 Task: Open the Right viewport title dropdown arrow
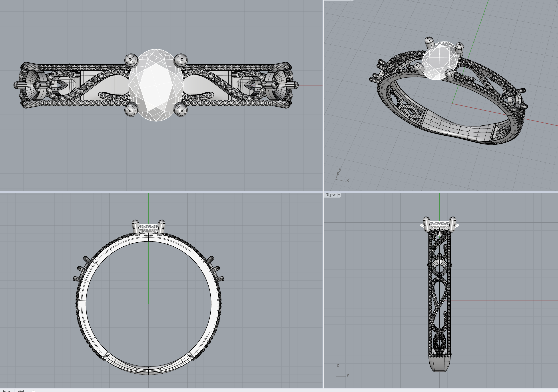tap(339, 195)
